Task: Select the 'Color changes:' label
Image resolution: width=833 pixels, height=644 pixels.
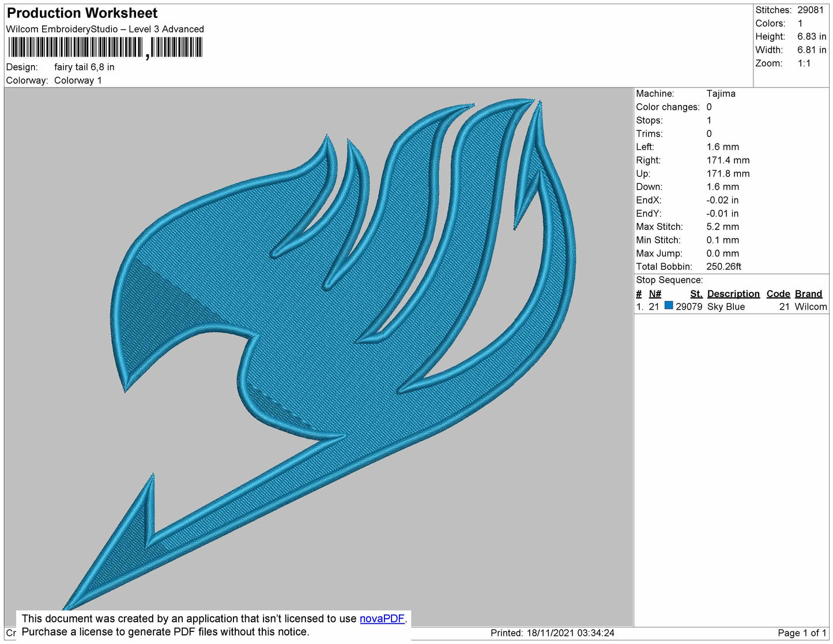Action: click(668, 107)
